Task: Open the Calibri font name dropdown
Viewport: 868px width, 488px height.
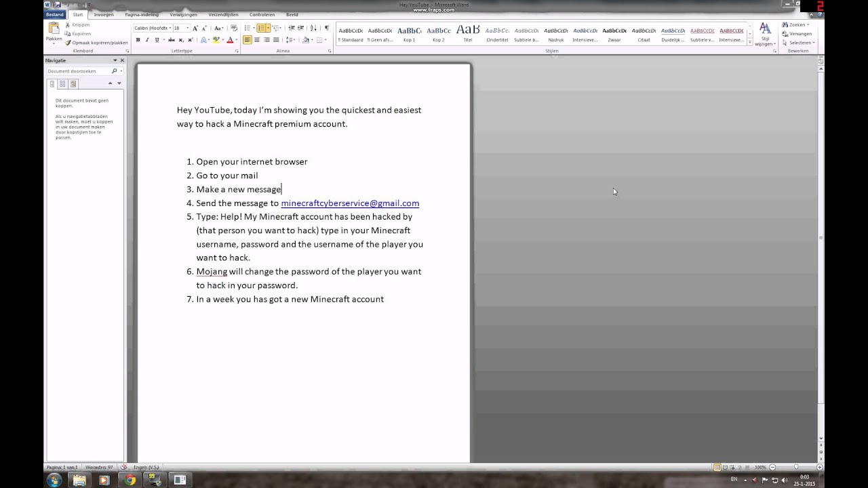Action: (x=170, y=28)
